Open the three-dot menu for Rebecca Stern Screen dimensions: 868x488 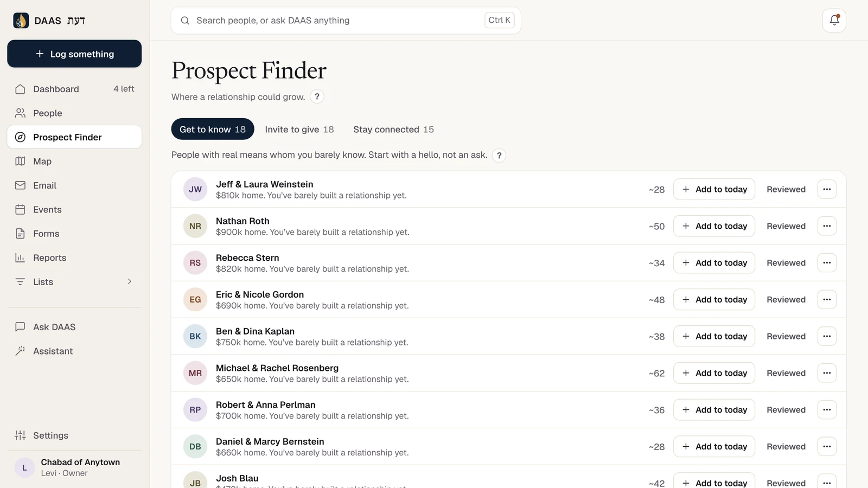827,263
